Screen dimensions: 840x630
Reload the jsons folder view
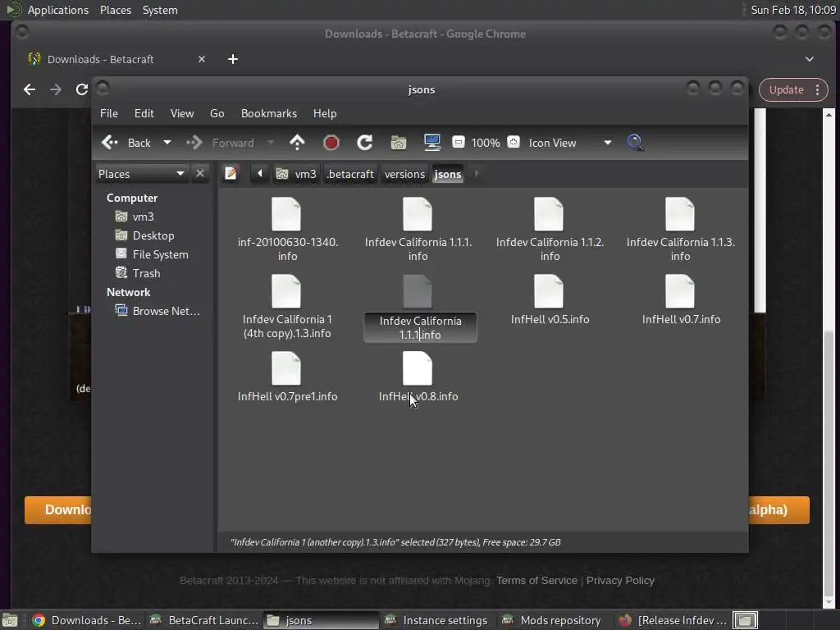click(x=365, y=143)
